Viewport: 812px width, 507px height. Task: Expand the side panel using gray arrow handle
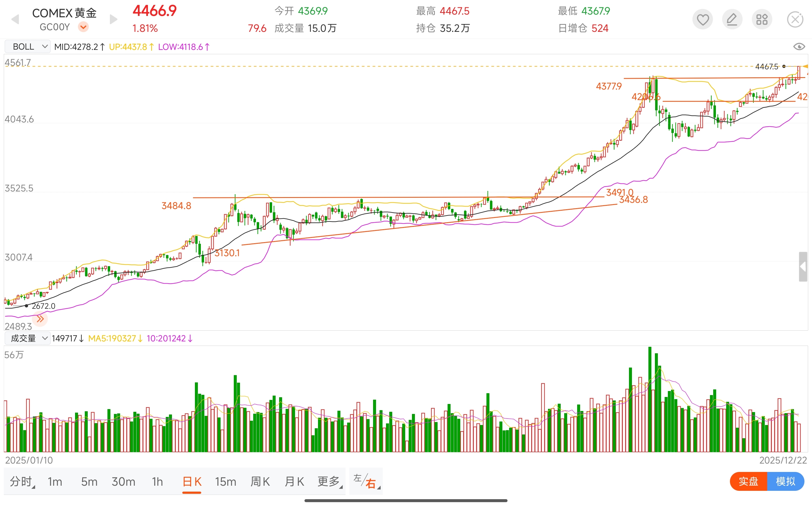click(803, 267)
